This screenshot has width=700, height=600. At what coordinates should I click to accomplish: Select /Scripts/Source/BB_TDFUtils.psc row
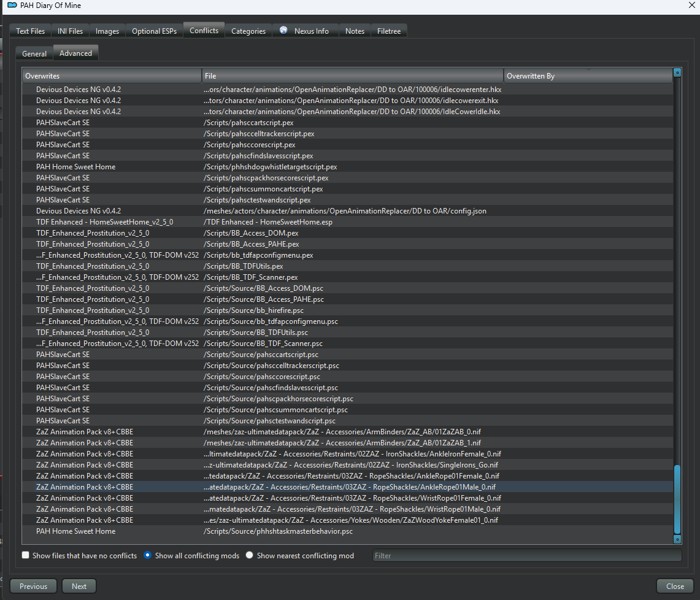[348, 332]
